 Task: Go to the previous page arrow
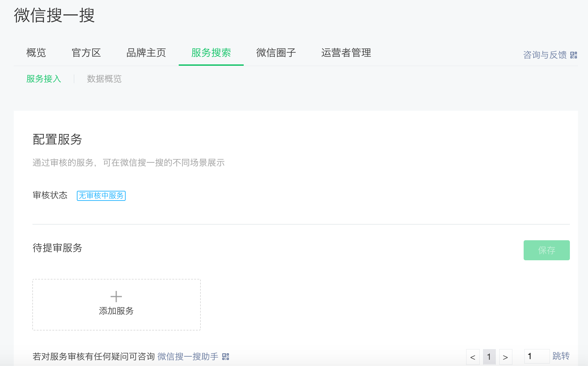coord(473,357)
